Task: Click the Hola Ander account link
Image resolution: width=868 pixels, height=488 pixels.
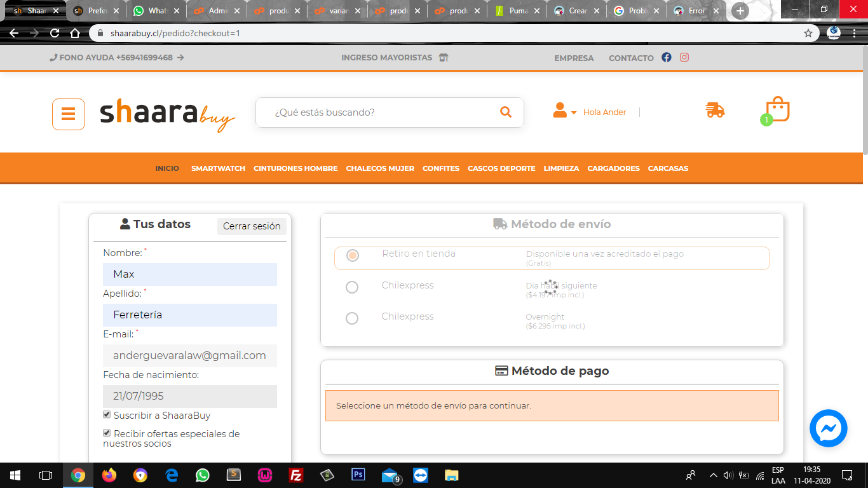Action: [604, 112]
